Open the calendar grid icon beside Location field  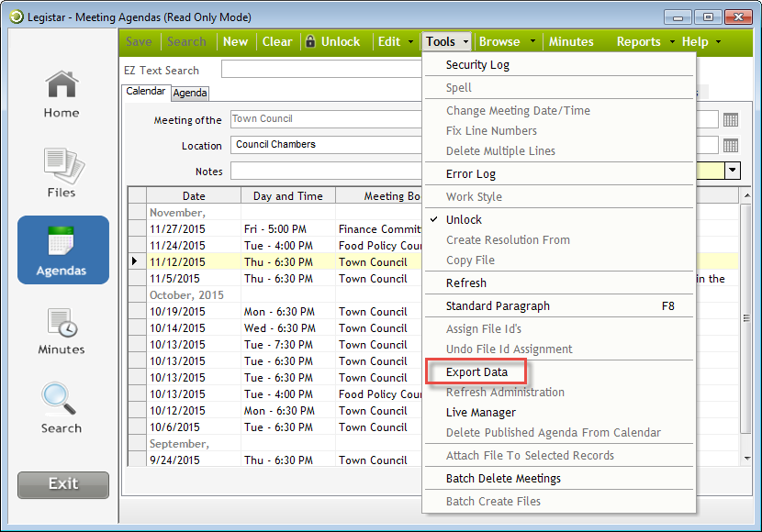(731, 145)
